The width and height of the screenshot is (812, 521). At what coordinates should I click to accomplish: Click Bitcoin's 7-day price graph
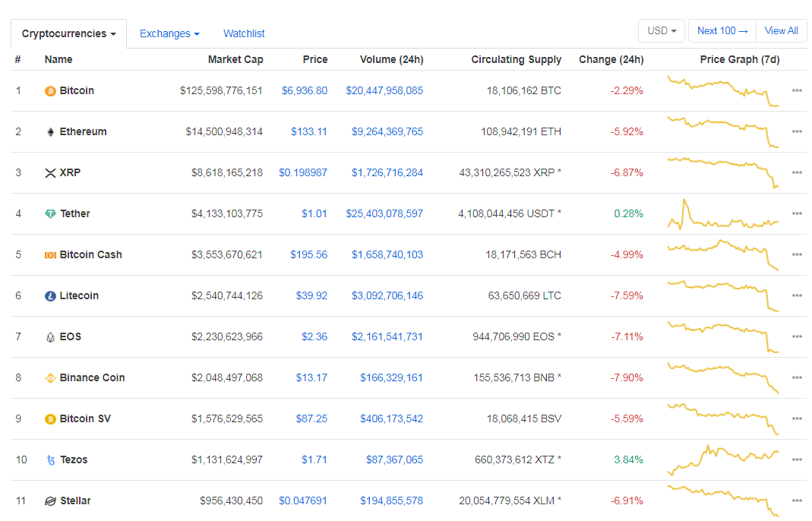[722, 90]
